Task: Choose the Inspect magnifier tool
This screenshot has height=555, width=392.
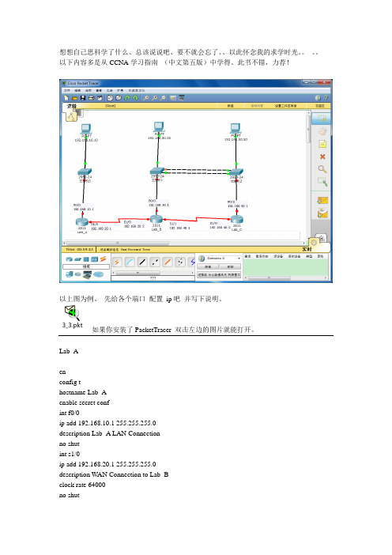Action: point(322,169)
